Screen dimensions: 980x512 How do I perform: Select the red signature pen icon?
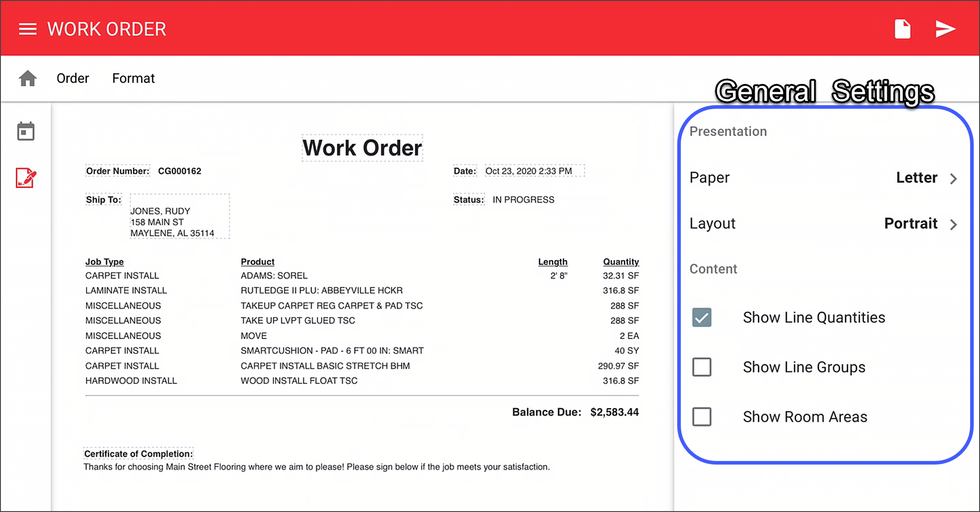pos(26,178)
